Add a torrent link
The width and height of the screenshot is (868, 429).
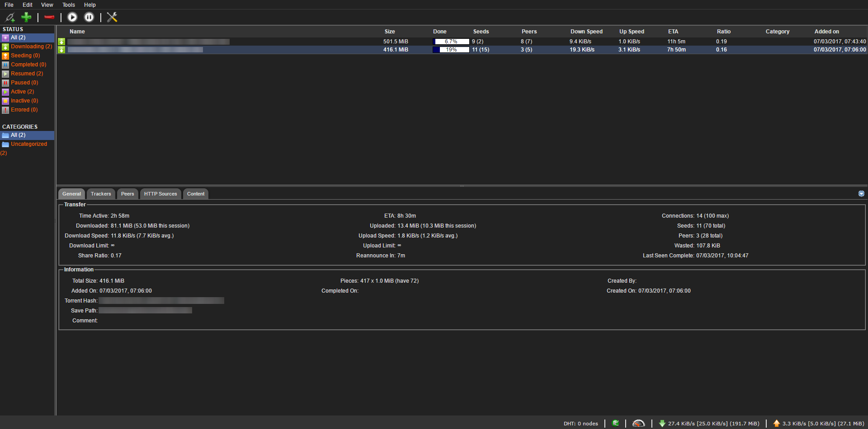tap(10, 17)
